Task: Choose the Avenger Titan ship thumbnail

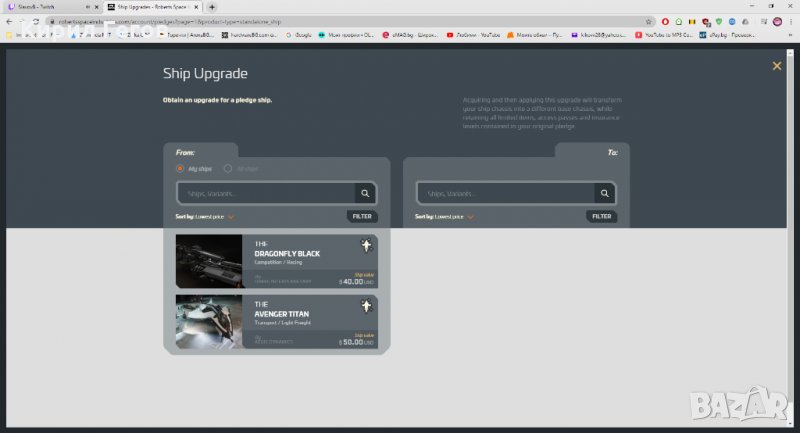Action: [209, 321]
